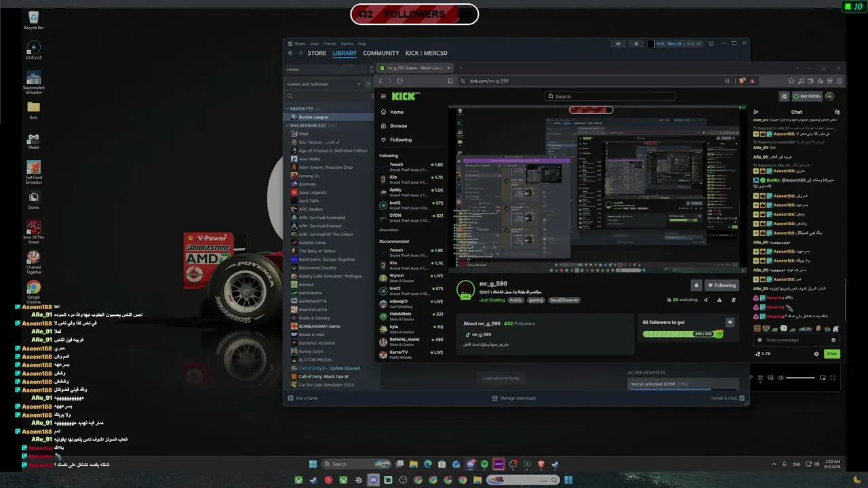Screen dimensions: 868x488
Task: Open the Sons Of The Forest shortcut
Action: 33,230
